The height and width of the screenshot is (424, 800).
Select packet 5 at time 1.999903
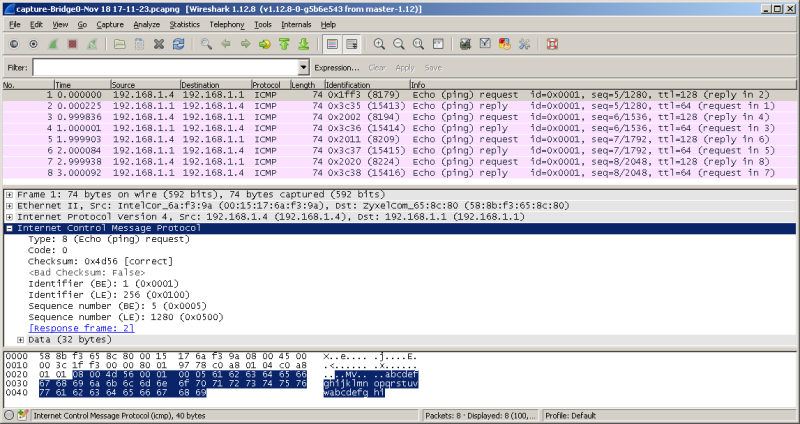click(x=399, y=139)
